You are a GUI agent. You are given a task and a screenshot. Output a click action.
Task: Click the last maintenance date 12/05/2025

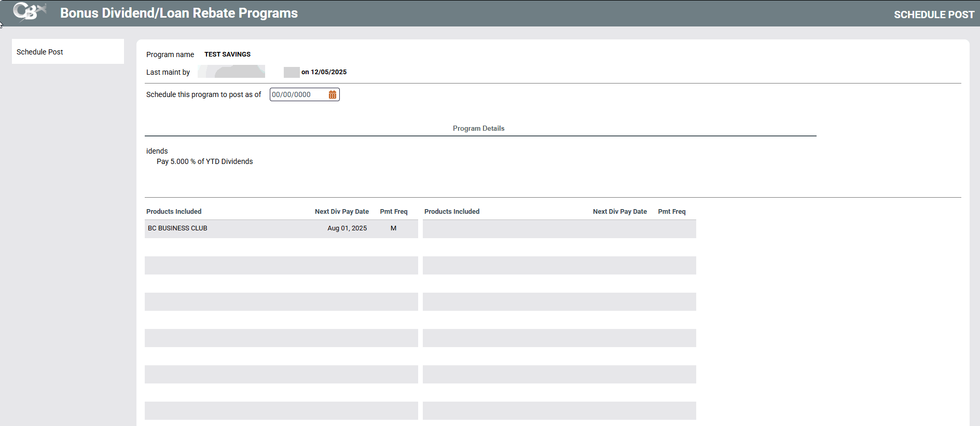tap(328, 72)
